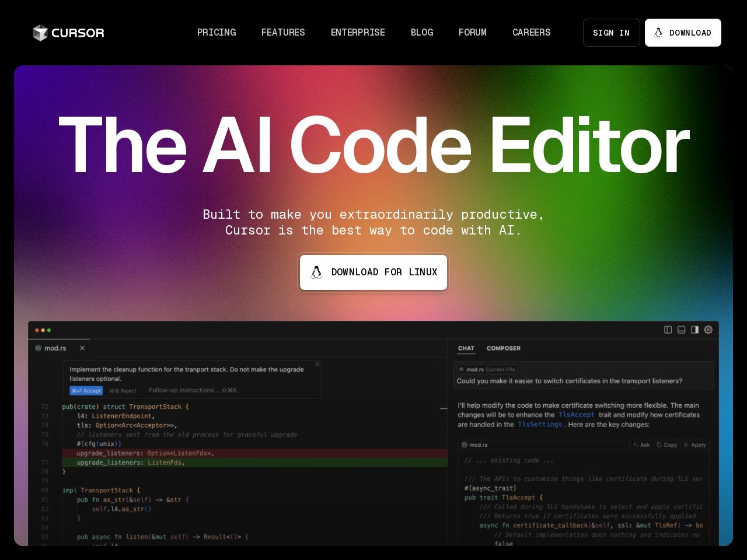The image size is (747, 560).
Task: Close the mod.rs editor tab
Action: [x=82, y=348]
